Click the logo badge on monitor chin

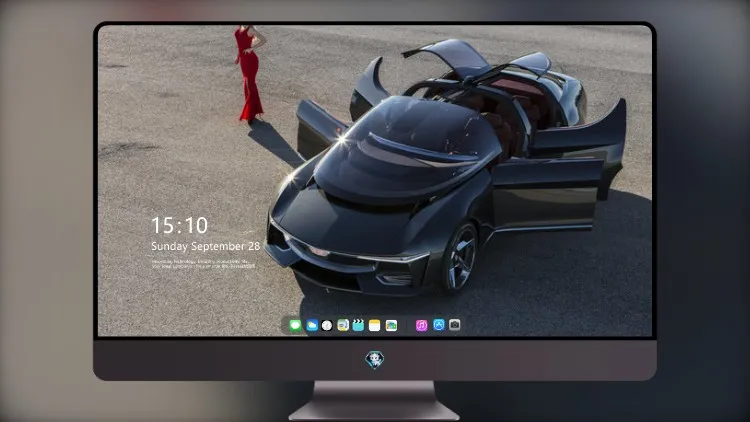pyautogui.click(x=375, y=360)
